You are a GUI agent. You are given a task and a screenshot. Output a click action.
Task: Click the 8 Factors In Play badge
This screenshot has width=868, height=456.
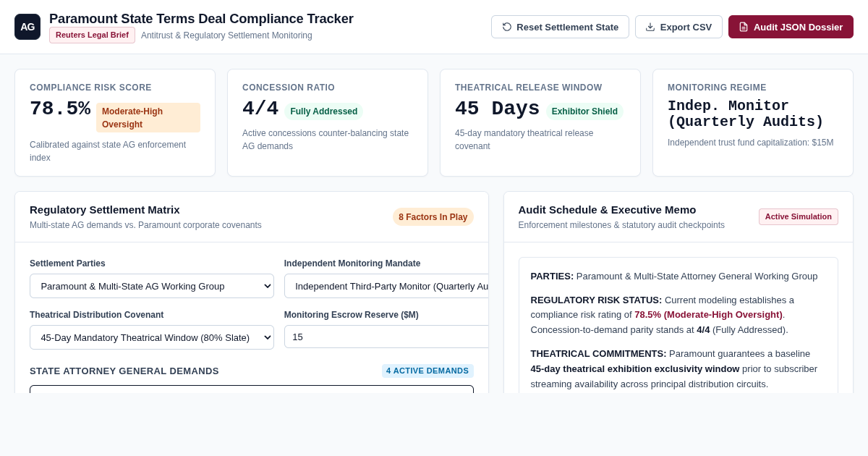pyautogui.click(x=433, y=217)
